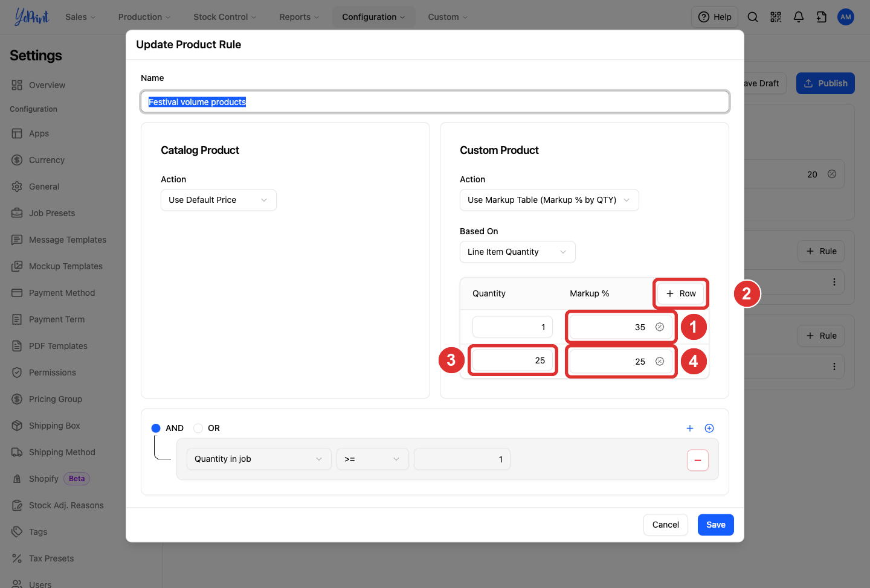Click the percent icon in the 35 markup row
The width and height of the screenshot is (870, 588).
point(660,327)
